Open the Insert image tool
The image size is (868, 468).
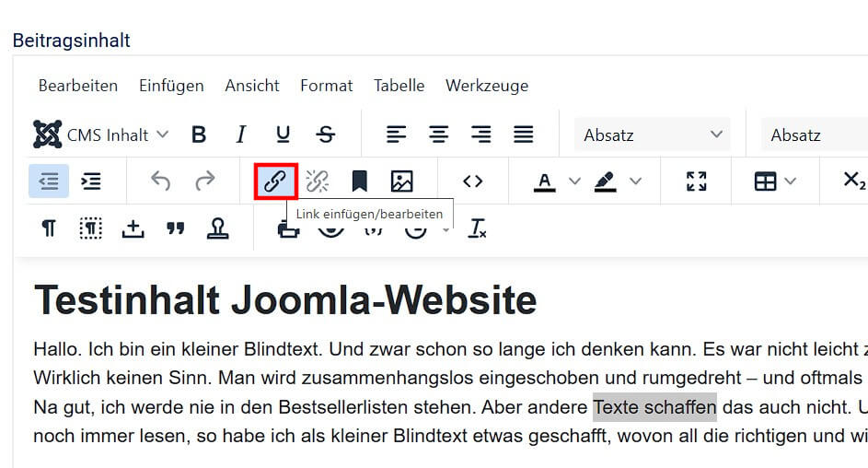[402, 181]
